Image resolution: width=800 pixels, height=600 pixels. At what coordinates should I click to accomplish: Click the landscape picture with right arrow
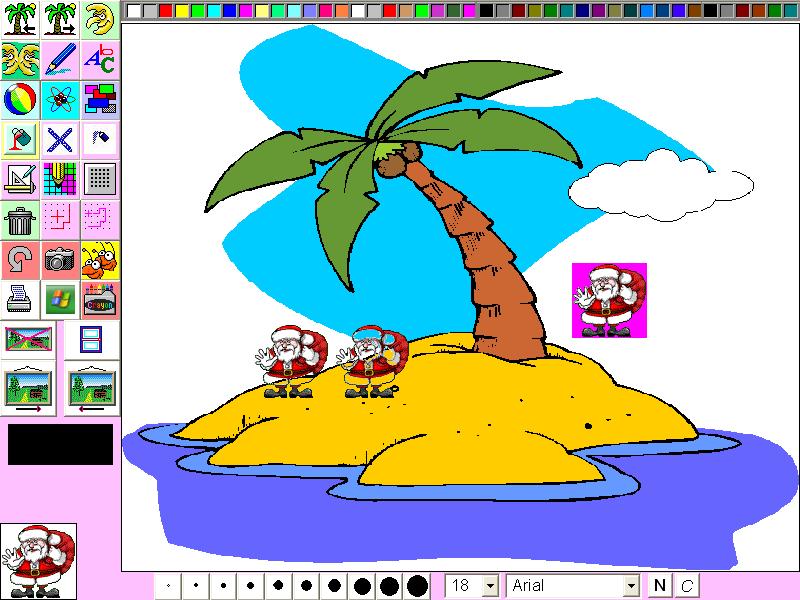(x=29, y=388)
